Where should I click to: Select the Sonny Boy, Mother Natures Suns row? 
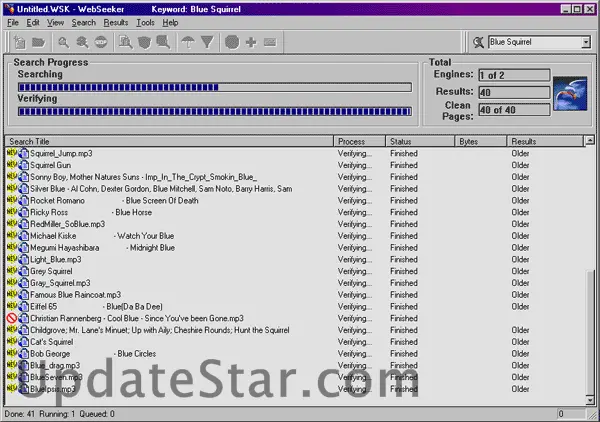pyautogui.click(x=295, y=177)
